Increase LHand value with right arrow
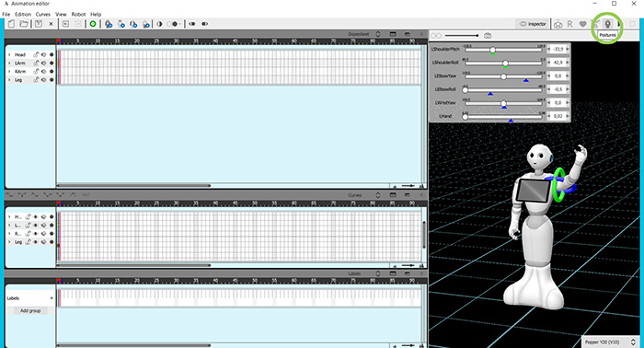 [x=568, y=116]
